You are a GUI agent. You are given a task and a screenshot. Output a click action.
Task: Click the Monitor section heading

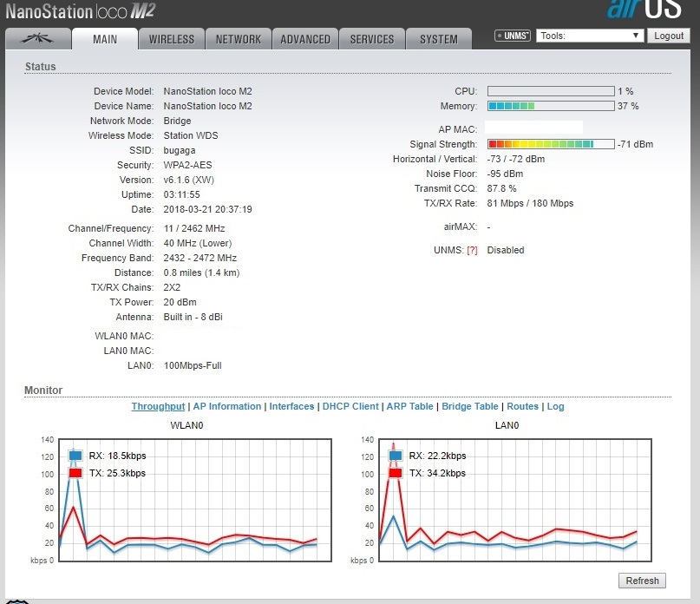point(43,391)
